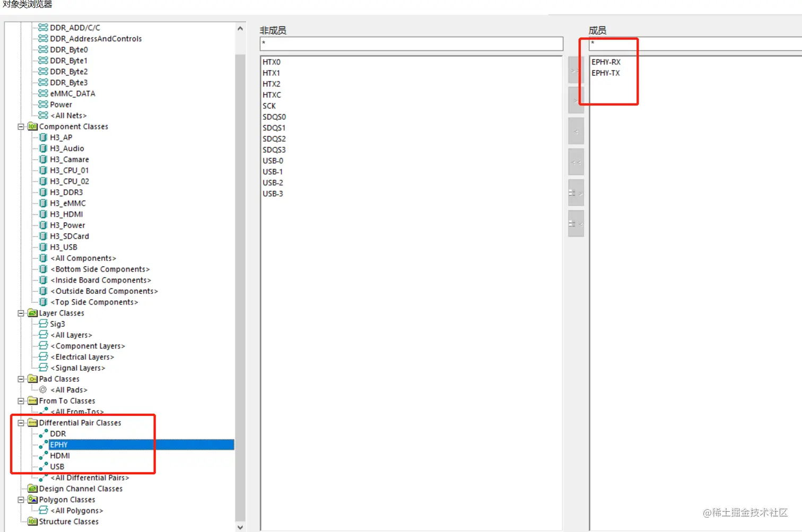Select Design Channel Classes node
Screen dimensions: 802x532
coord(81,489)
